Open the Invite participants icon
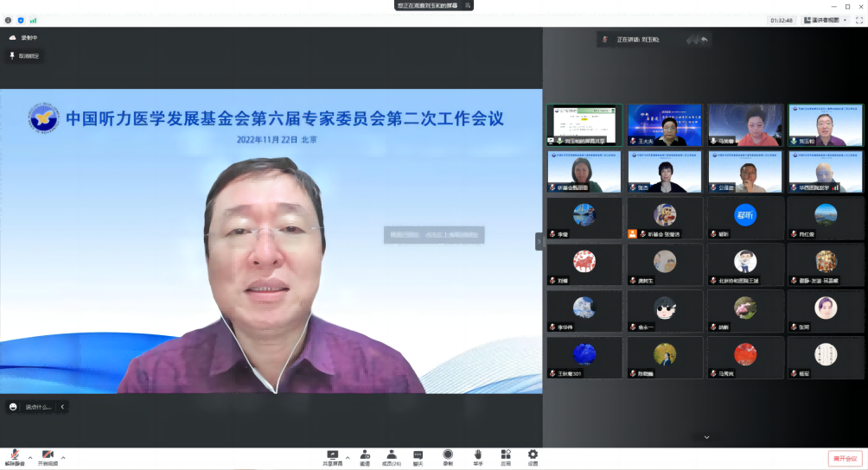The image size is (868, 470). click(365, 454)
